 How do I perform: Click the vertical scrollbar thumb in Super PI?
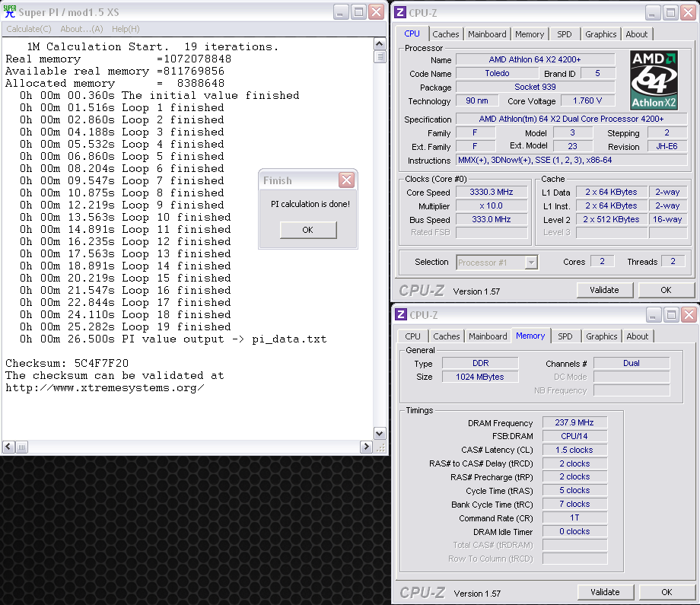tap(380, 57)
